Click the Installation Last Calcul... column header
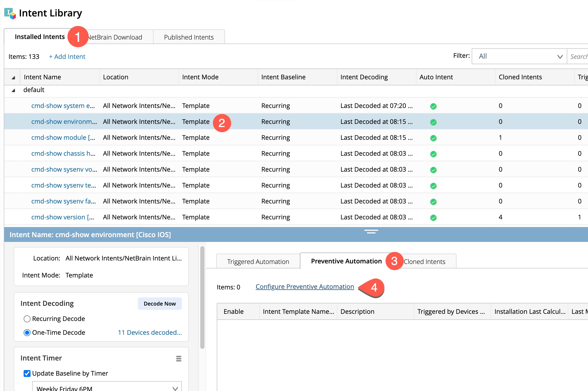The image size is (588, 391). (x=530, y=311)
